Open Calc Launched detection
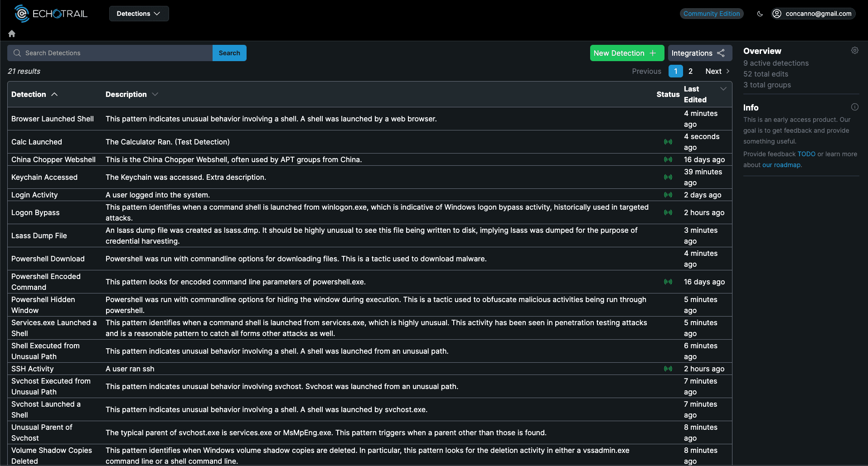 point(37,142)
